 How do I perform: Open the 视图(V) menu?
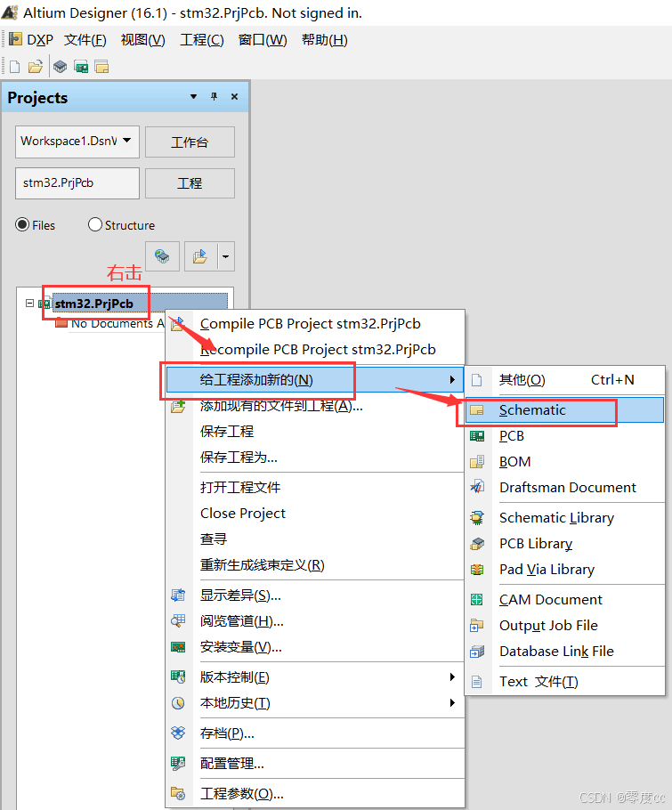click(143, 40)
